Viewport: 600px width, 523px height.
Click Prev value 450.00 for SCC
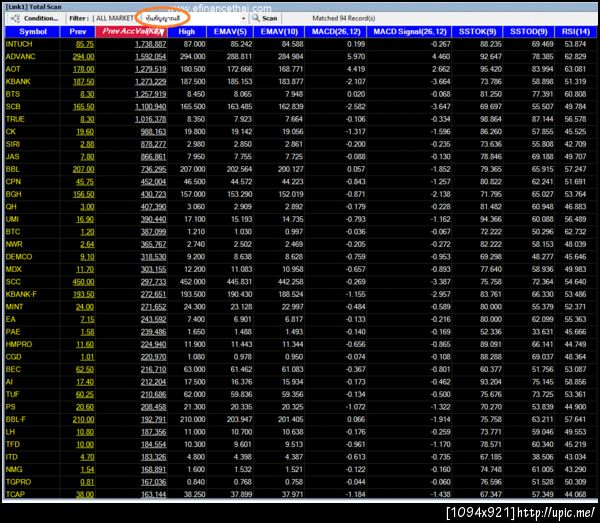[x=83, y=282]
